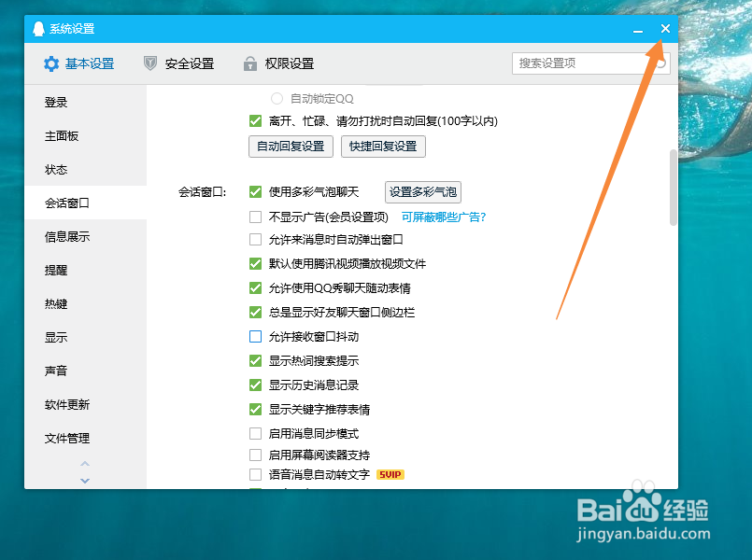This screenshot has width=752, height=560.
Task: Uncheck 显示历史消息记录
Action: pyautogui.click(x=256, y=385)
